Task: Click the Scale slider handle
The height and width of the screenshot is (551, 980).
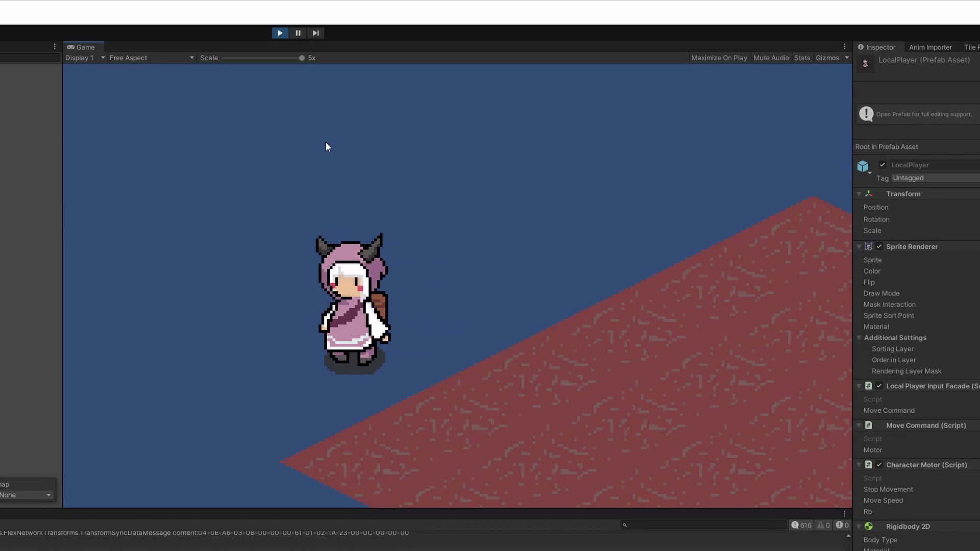Action: point(302,58)
